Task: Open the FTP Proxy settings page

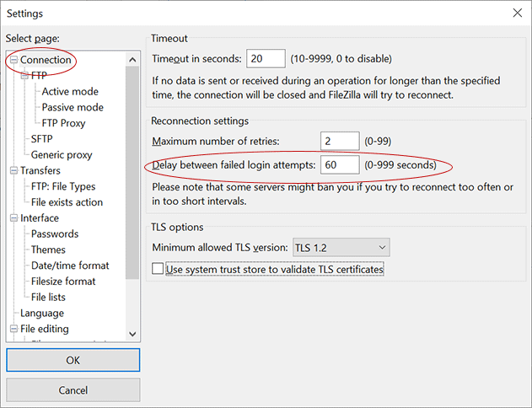Action: pos(63,123)
